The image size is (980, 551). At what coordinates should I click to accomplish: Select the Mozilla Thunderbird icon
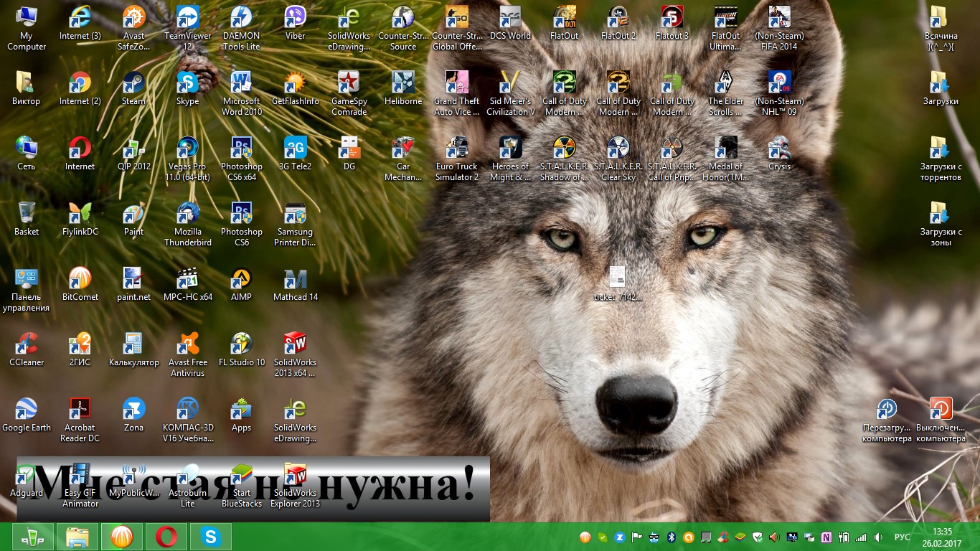click(188, 213)
